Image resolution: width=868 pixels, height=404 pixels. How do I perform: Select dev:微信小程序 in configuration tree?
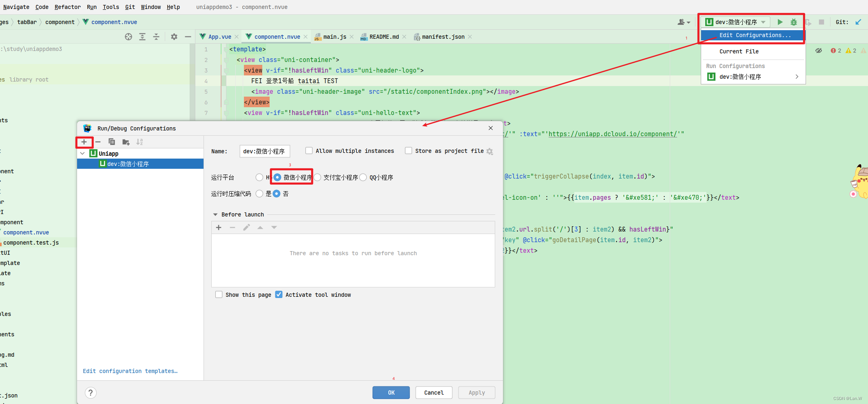(x=140, y=164)
